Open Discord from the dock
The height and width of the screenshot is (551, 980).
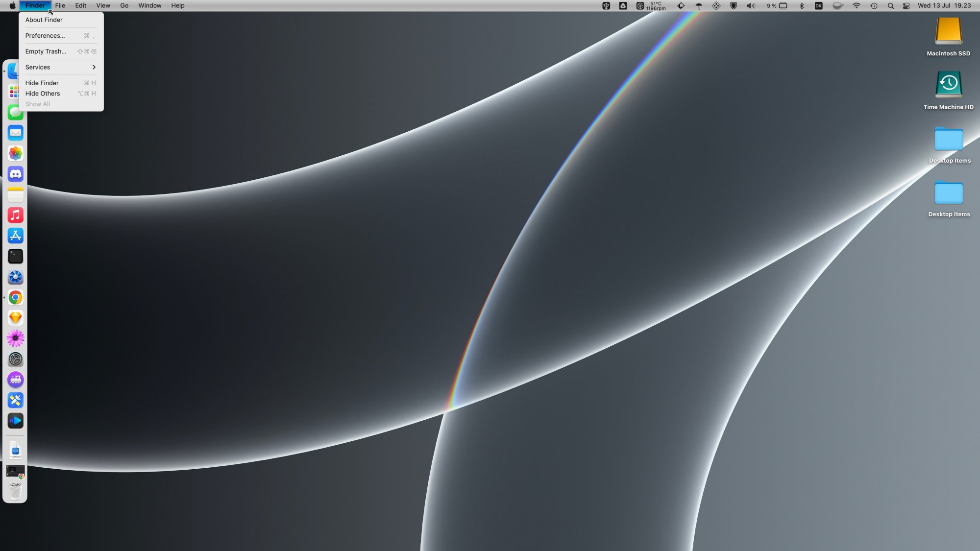click(16, 174)
